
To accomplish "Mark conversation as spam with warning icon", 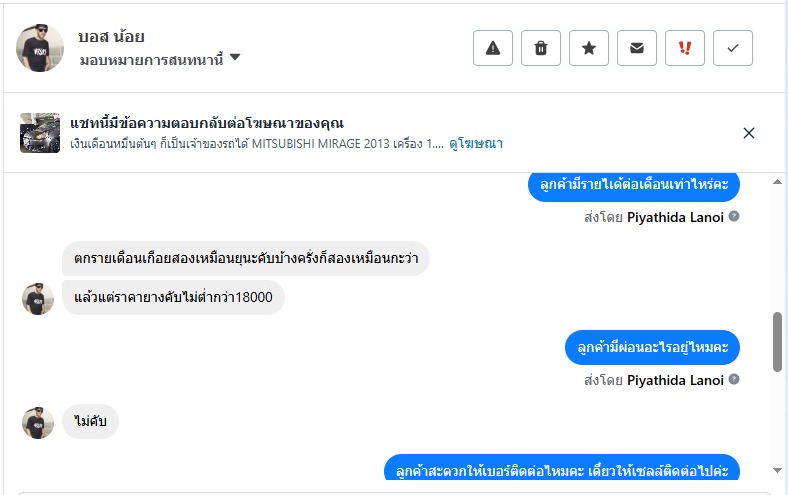I will [x=493, y=48].
